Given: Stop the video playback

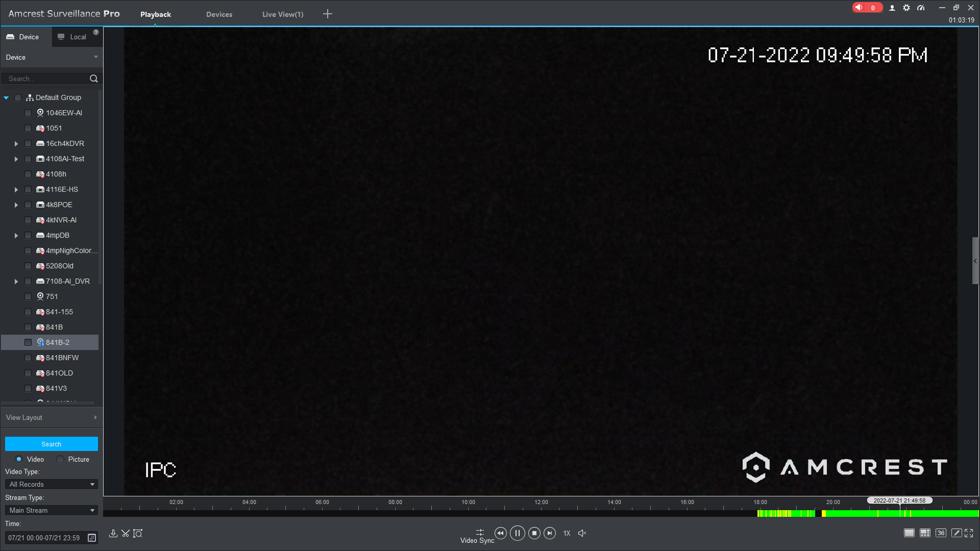Looking at the screenshot, I should click(x=534, y=533).
